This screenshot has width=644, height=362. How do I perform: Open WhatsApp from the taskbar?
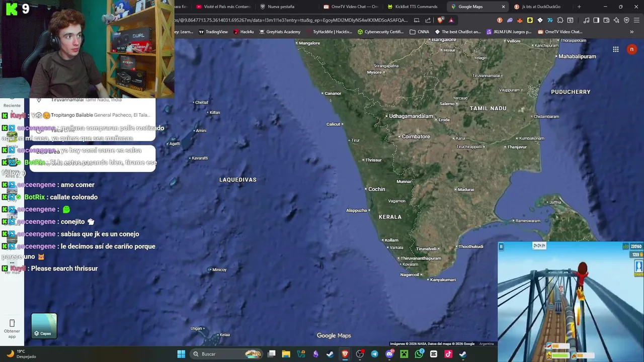tap(419, 354)
